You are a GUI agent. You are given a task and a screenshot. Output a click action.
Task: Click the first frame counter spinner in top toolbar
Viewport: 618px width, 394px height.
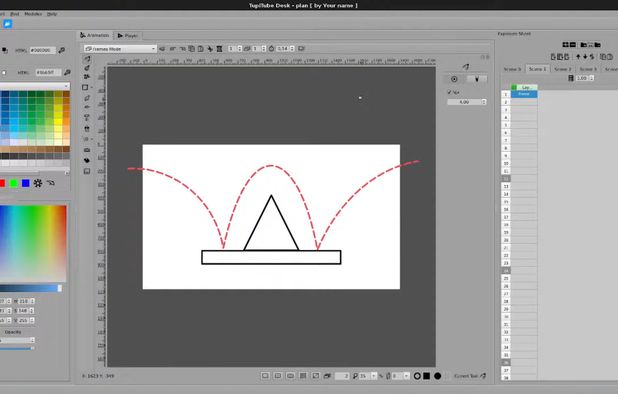click(x=236, y=49)
